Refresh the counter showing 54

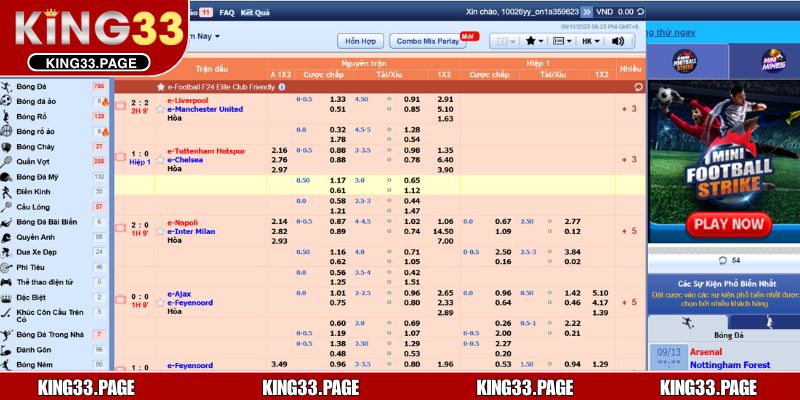tap(722, 261)
